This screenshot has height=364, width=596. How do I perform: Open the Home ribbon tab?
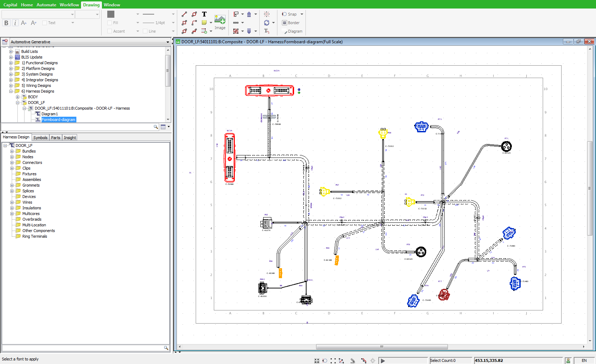pyautogui.click(x=27, y=5)
